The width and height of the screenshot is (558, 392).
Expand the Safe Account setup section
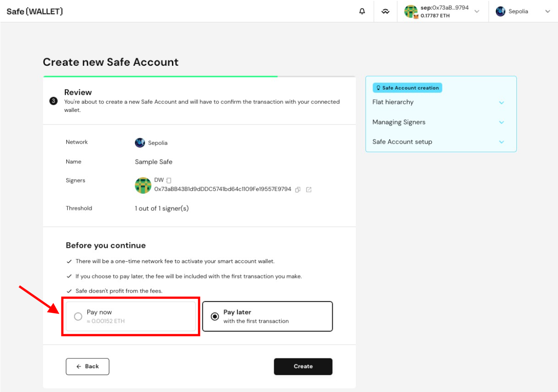click(441, 142)
